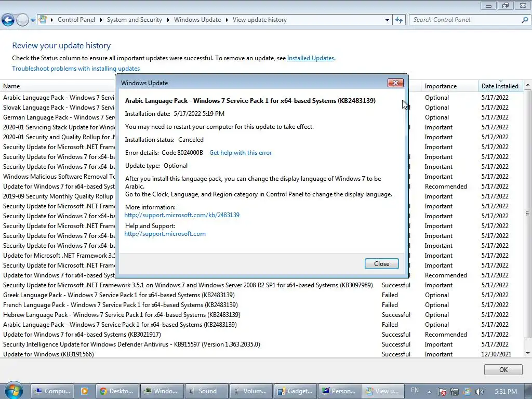Open the Installed Updates link
The height and width of the screenshot is (399, 532).
[x=311, y=58]
